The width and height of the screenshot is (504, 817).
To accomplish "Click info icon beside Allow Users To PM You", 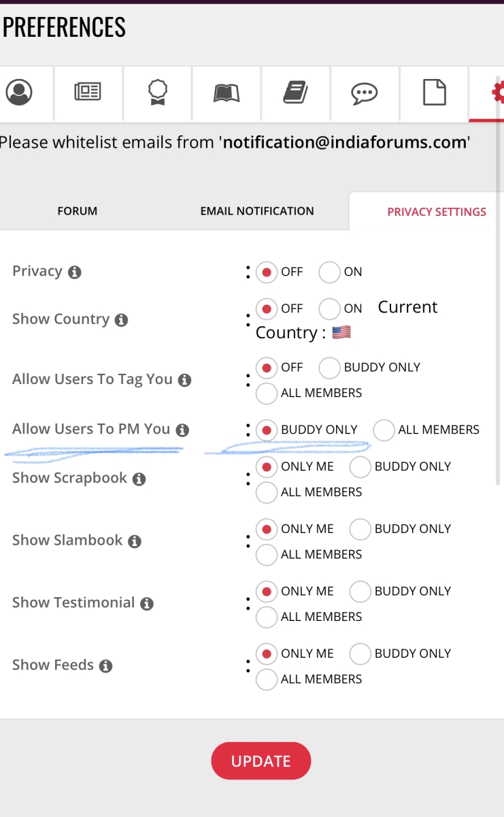I will pos(182,430).
